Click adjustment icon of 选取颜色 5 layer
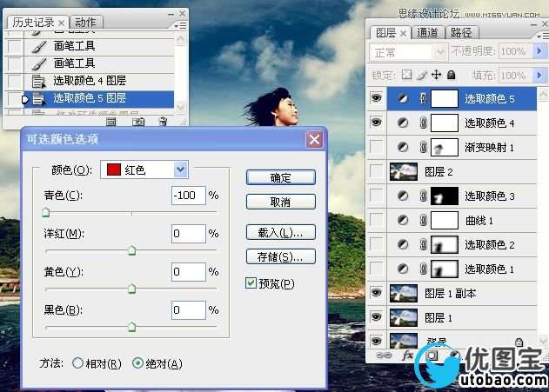 403,98
